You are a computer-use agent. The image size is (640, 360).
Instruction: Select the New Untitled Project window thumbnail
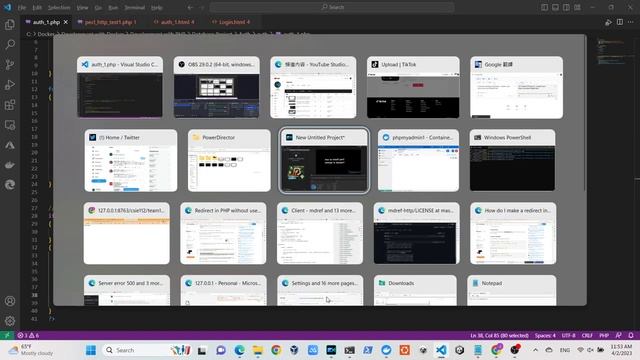tap(324, 160)
